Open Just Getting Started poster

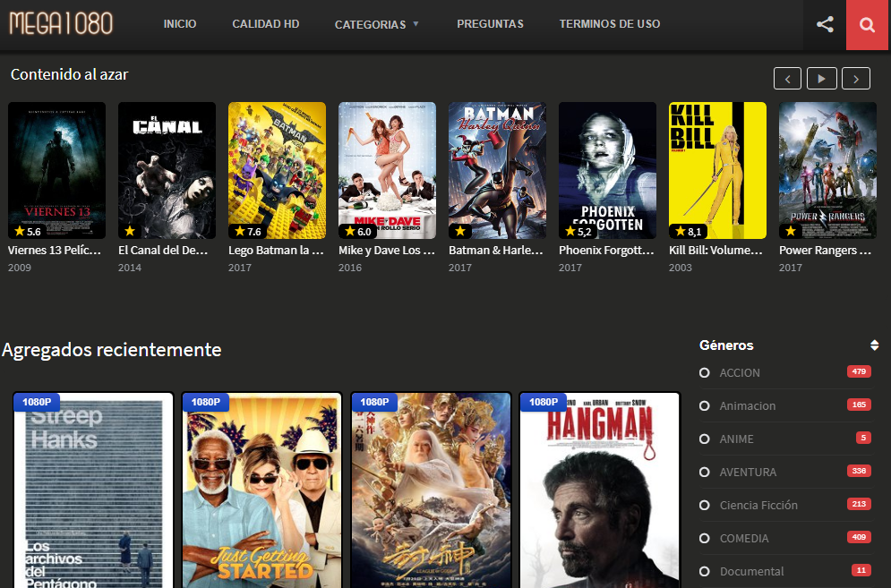coord(262,490)
